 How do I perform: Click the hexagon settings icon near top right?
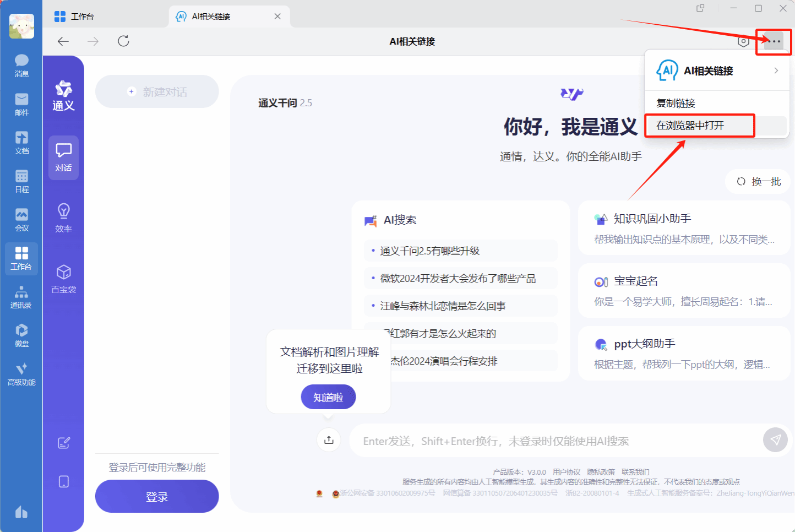[x=743, y=41]
